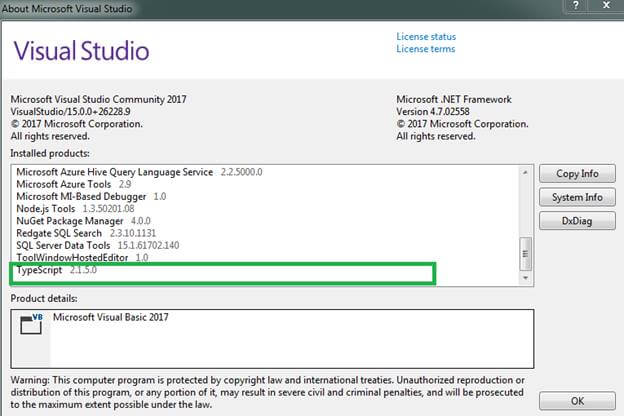Select the Microsoft MI-Based Debugger row
Viewport: 624px width, 416px height.
pos(91,197)
